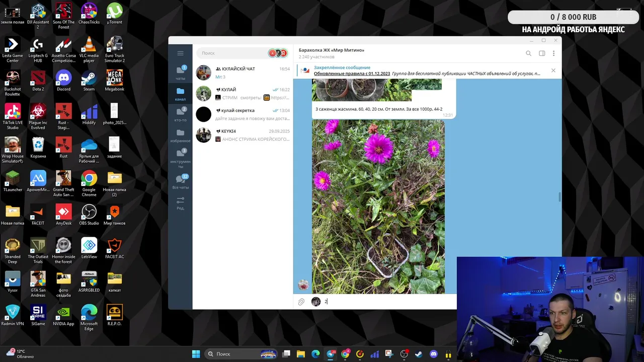Select the Discord desktop shortcut

pyautogui.click(x=63, y=80)
